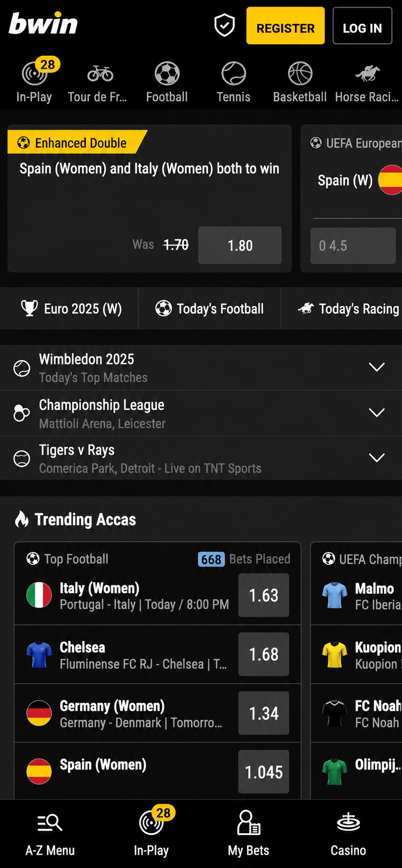The width and height of the screenshot is (402, 868).
Task: Switch to Today's Football tab
Action: click(210, 308)
